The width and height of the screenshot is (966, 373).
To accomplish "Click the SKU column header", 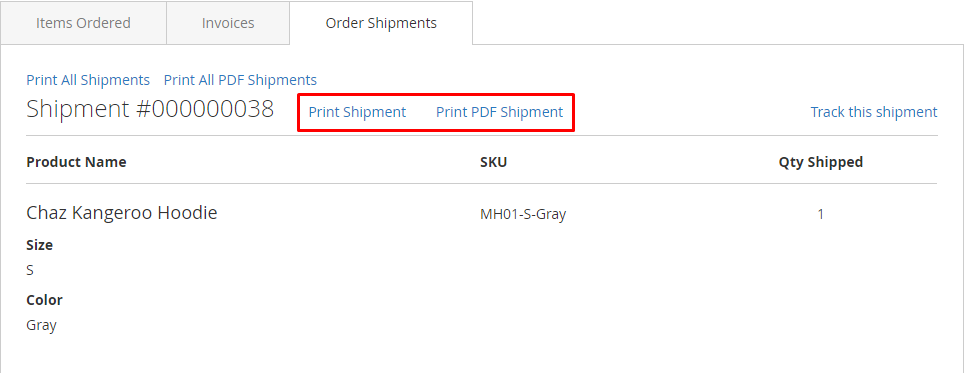I will (x=493, y=162).
